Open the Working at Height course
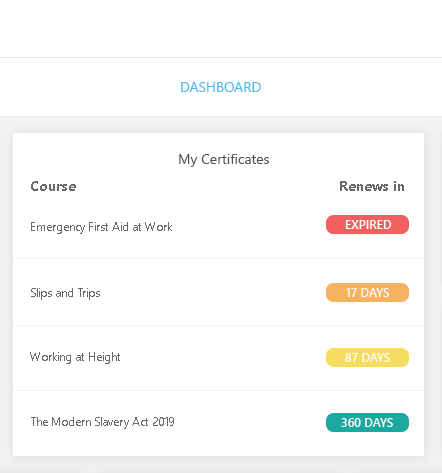442x473 pixels. point(75,357)
